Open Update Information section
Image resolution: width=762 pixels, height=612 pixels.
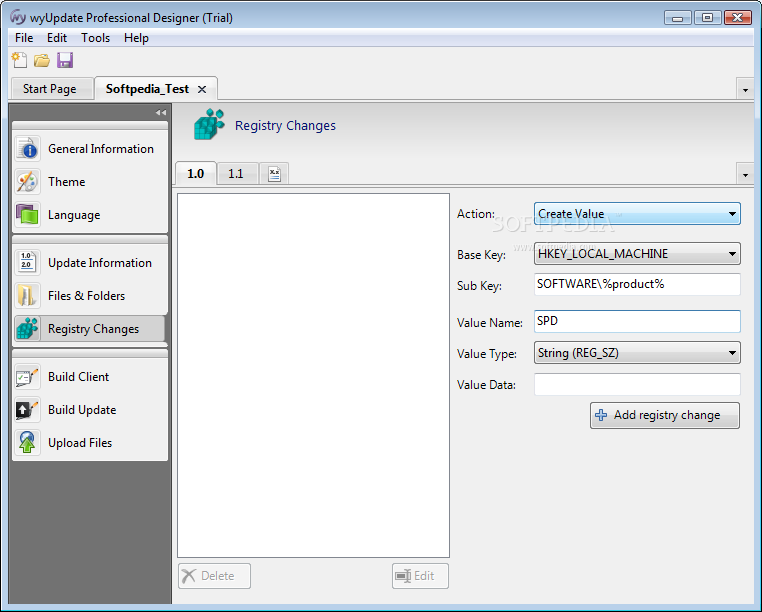click(x=90, y=262)
